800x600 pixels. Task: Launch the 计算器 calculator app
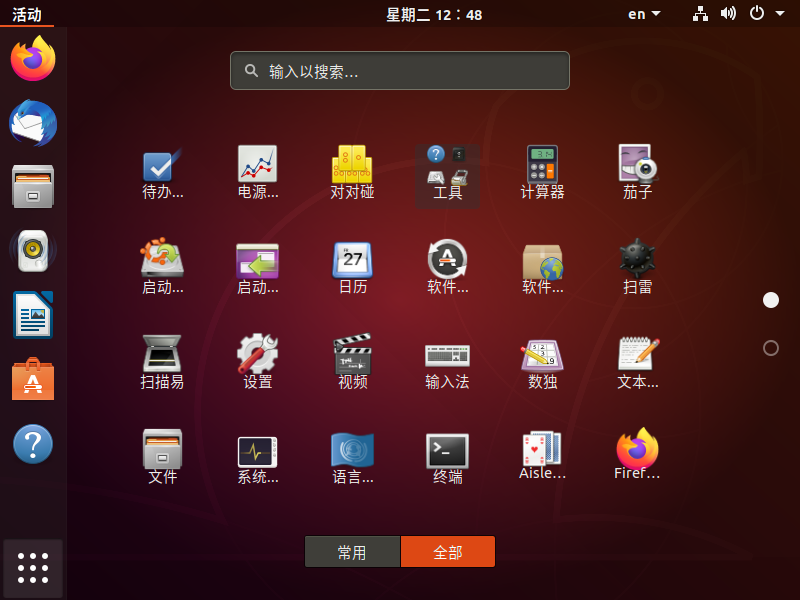pos(542,165)
